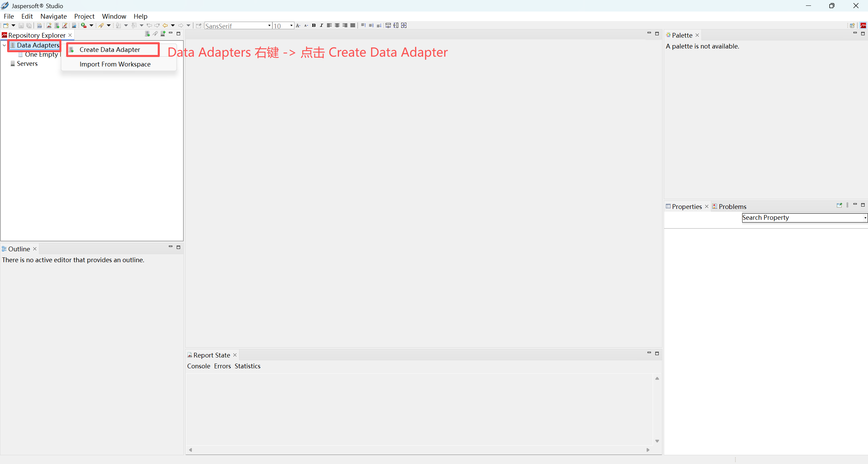Click the back navigation arrow icon
The height and width of the screenshot is (464, 868).
click(x=165, y=25)
